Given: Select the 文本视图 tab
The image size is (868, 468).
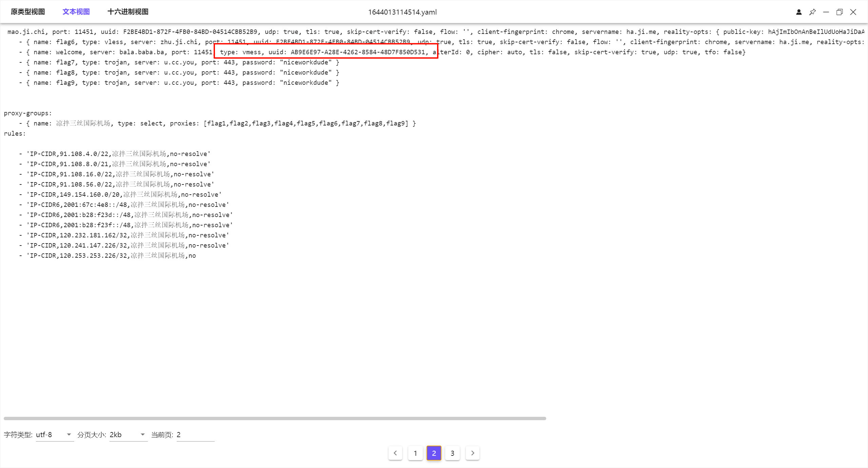Looking at the screenshot, I should click(76, 12).
